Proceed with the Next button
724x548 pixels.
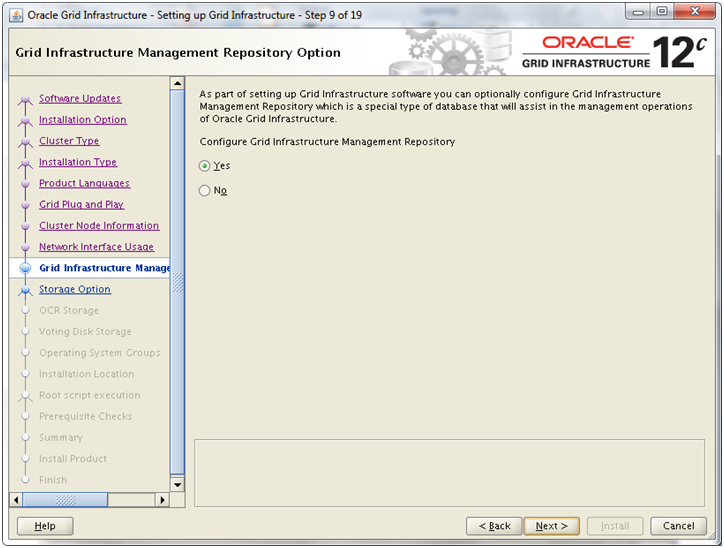point(551,526)
